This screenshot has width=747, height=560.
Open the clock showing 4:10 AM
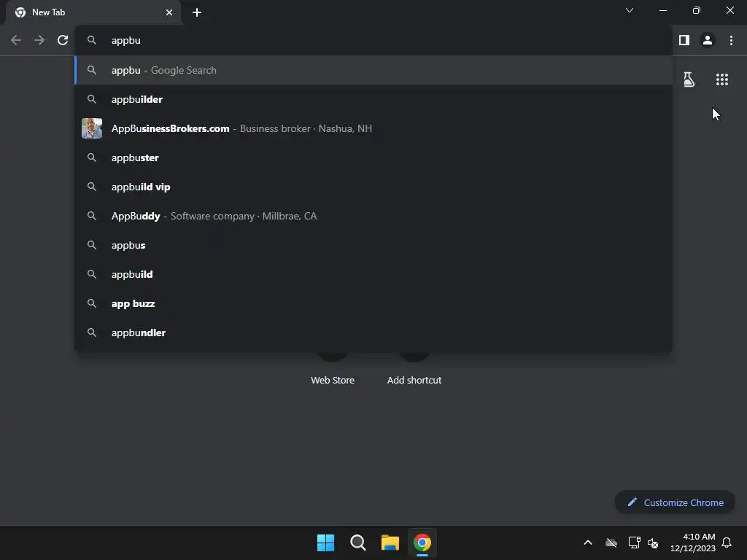693,542
